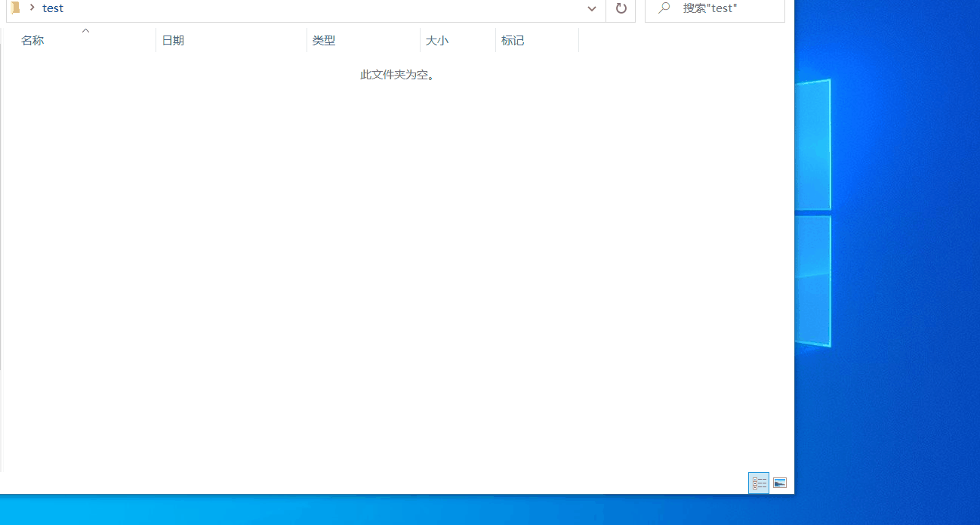
Task: Sort by the 日期 column header
Action: 232,41
